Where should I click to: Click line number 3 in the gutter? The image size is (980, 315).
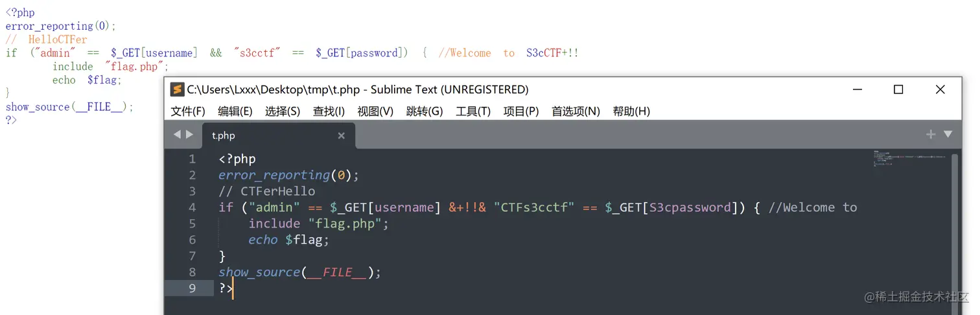tap(192, 191)
